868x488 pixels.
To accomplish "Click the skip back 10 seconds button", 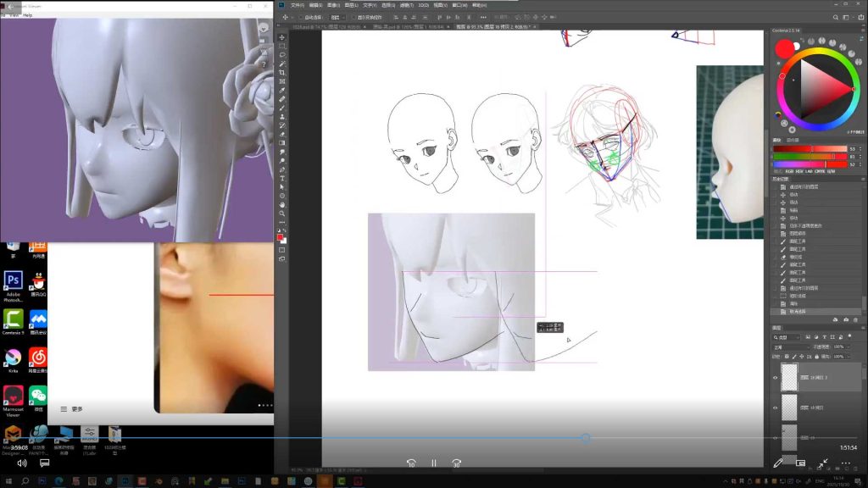I will coord(411,463).
